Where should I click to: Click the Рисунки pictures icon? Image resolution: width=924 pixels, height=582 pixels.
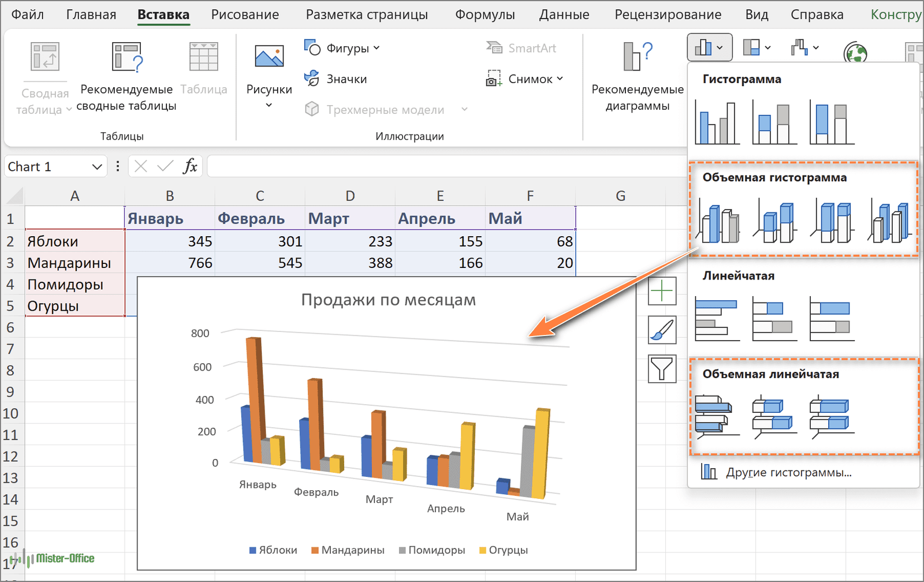(x=269, y=58)
